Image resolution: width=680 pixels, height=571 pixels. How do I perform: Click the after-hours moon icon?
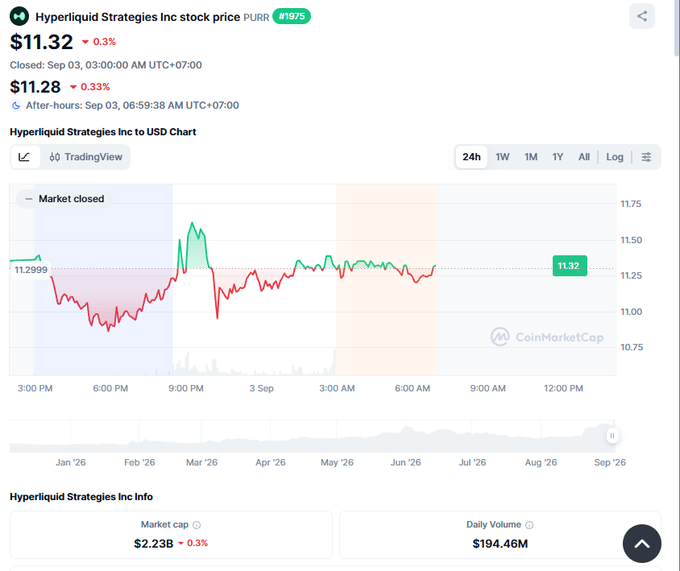pos(16,105)
